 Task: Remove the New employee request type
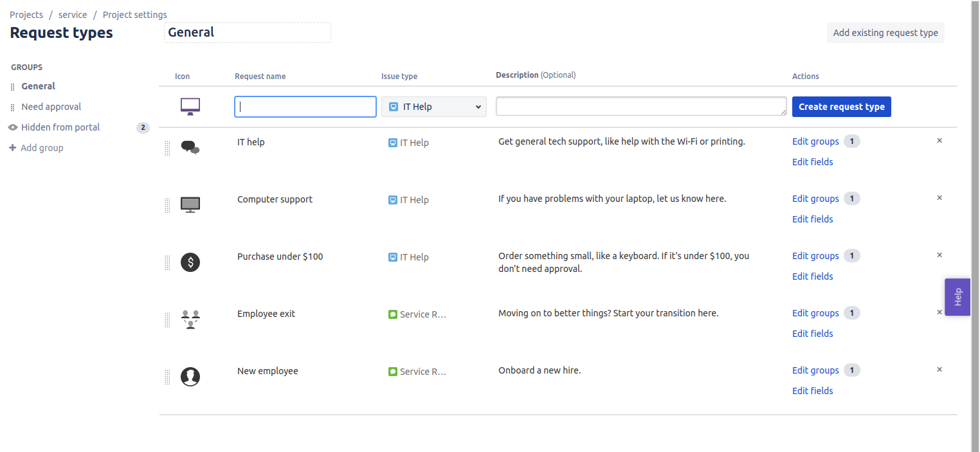[x=939, y=369]
